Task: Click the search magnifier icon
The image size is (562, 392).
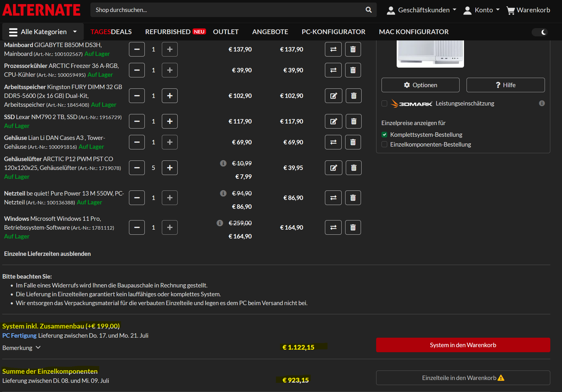Action: click(369, 10)
